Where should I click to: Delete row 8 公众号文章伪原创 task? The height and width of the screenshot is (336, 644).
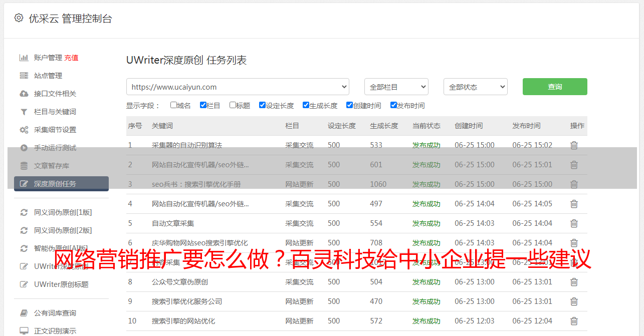[x=574, y=282]
